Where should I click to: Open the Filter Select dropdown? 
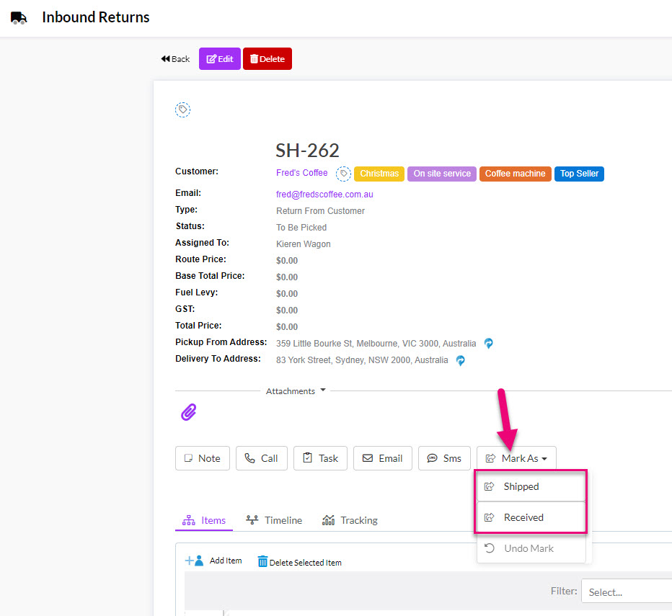coord(626,592)
